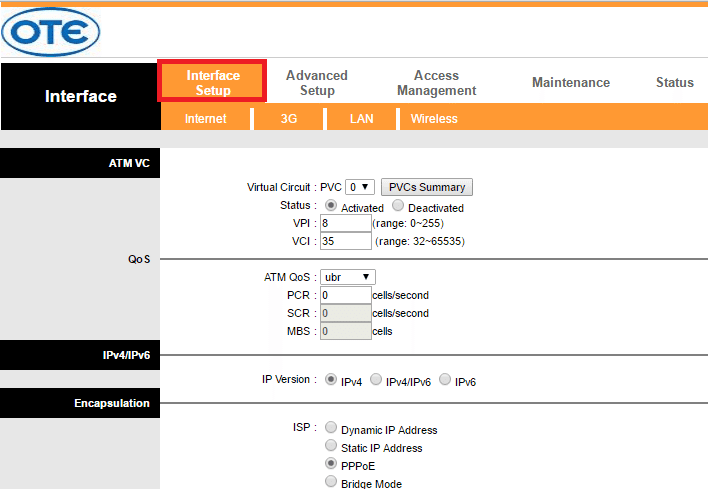Switch to Advanced Setup tab
The height and width of the screenshot is (489, 708).
317,83
